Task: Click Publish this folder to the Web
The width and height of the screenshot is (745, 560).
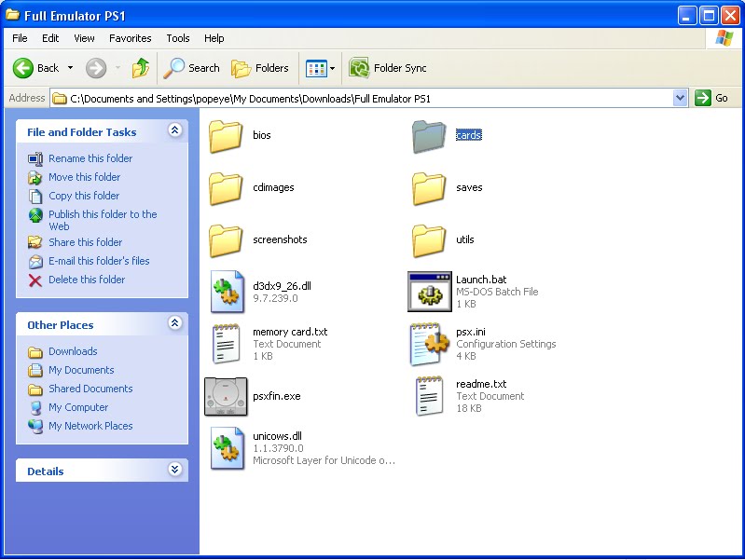Action: [x=103, y=221]
